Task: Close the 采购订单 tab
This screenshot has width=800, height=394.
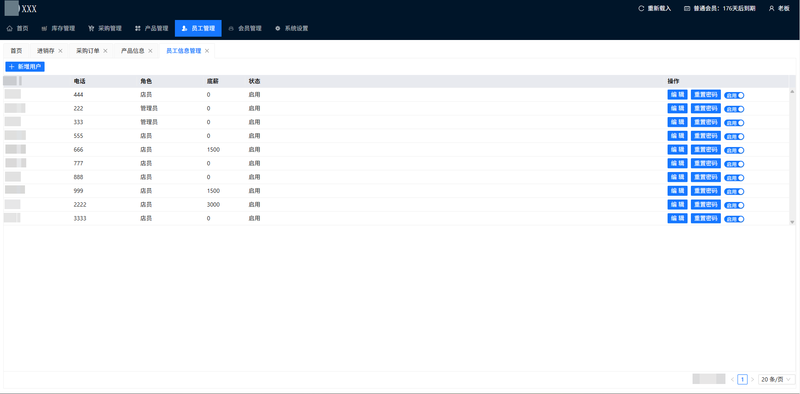Action: [105, 51]
